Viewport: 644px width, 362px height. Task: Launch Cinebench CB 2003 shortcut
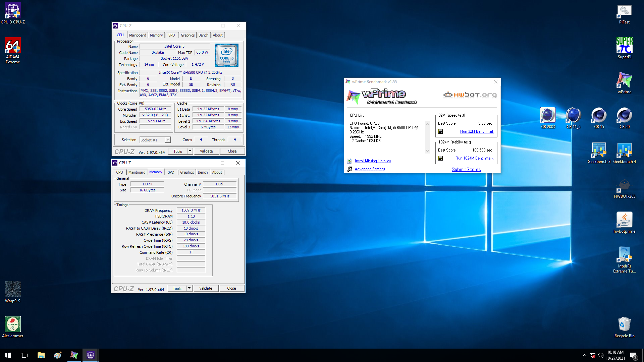[x=548, y=118]
